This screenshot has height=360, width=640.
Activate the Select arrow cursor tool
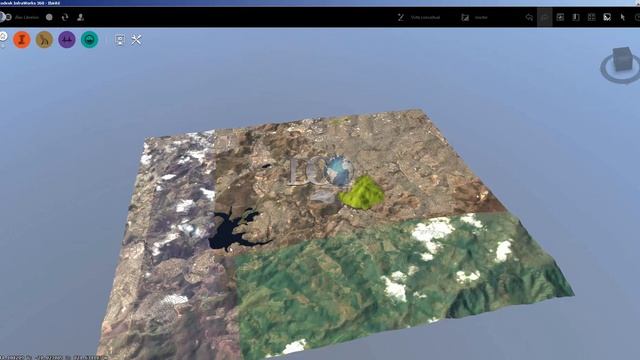click(622, 17)
